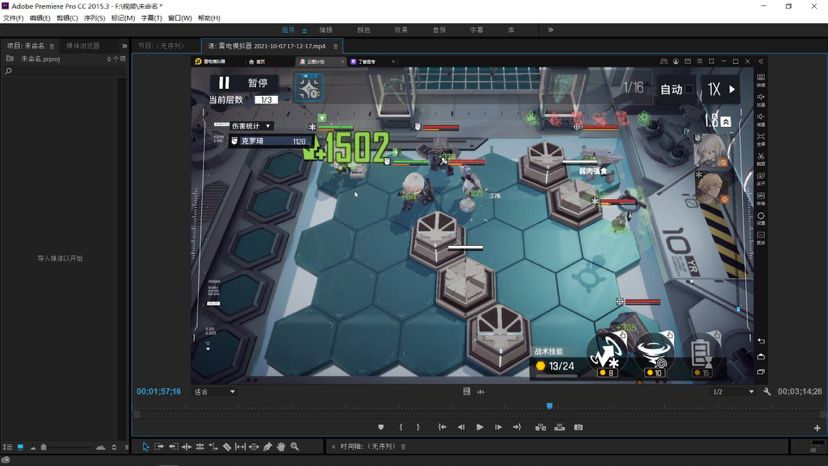Select the Hand tool
The image size is (828, 466).
tap(281, 447)
